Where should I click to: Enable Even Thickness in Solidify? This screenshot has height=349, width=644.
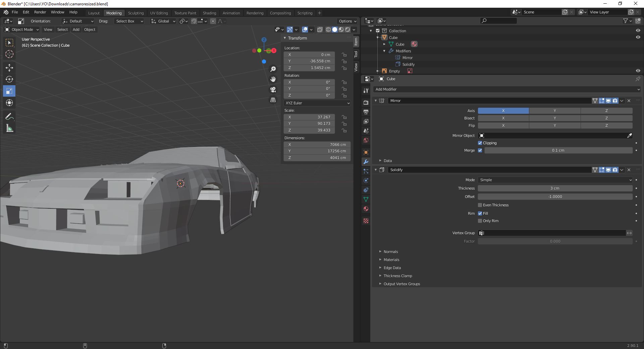tap(480, 205)
